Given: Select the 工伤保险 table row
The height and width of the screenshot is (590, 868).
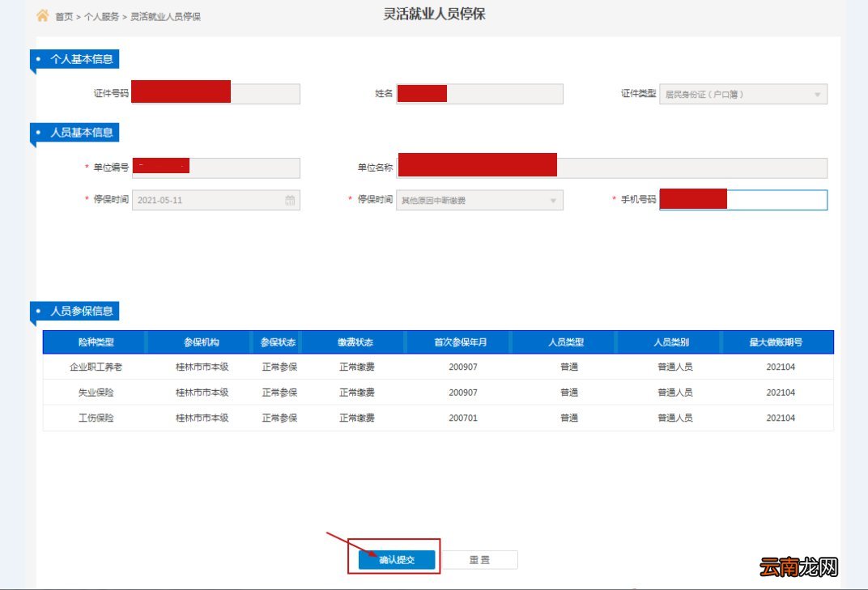Looking at the screenshot, I should point(438,418).
